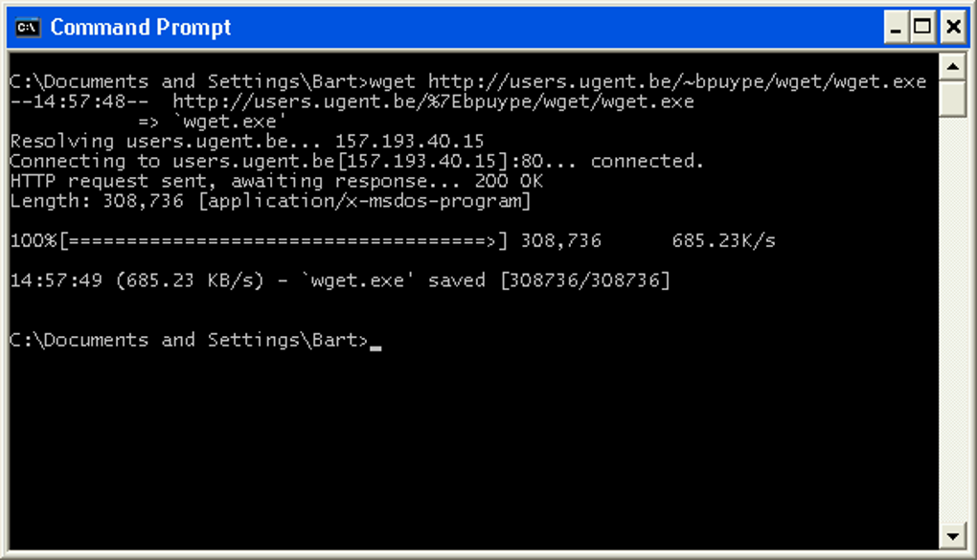This screenshot has height=560, width=977.
Task: Click the %7Ebpuype URL on second line
Action: [433, 101]
